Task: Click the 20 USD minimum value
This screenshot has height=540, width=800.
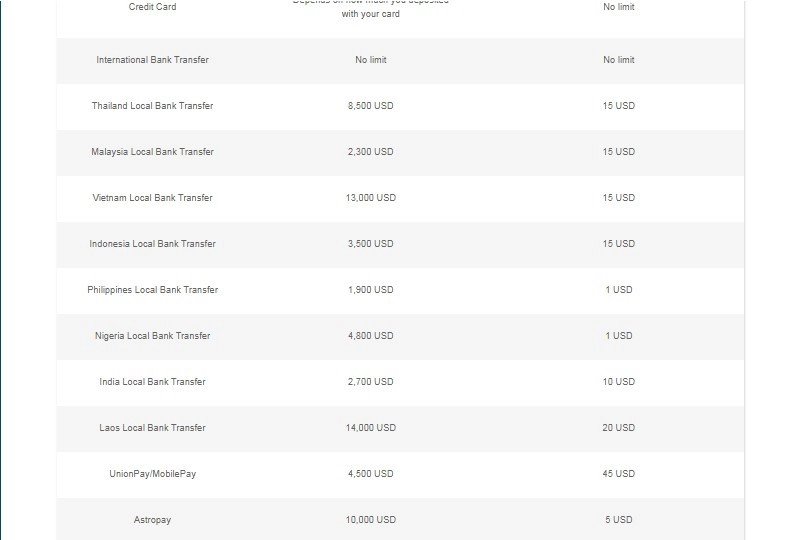Action: tap(618, 428)
